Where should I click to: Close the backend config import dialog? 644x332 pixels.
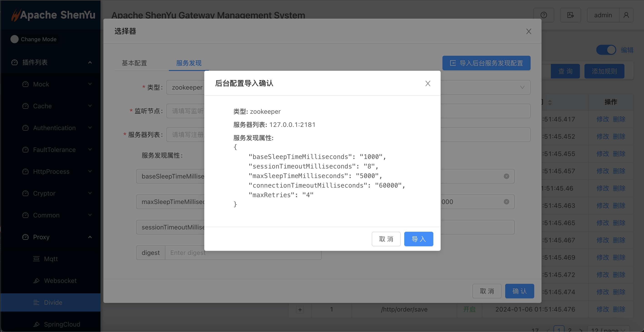[428, 83]
